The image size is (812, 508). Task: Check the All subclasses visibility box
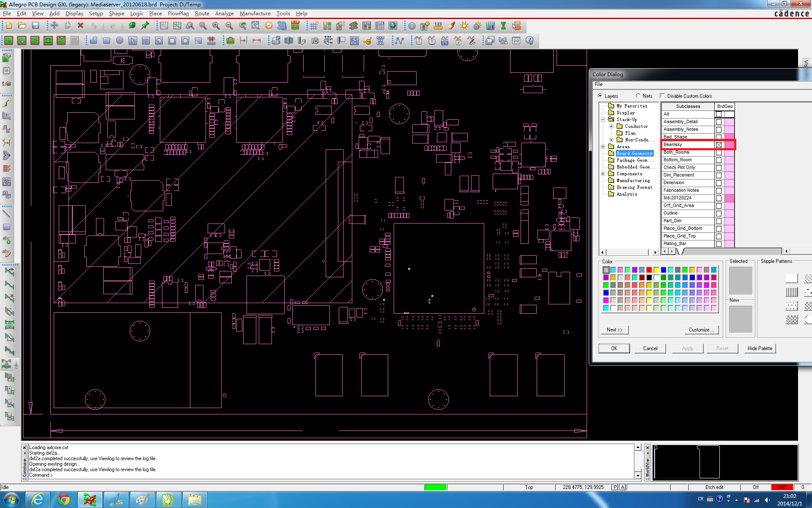coord(719,114)
